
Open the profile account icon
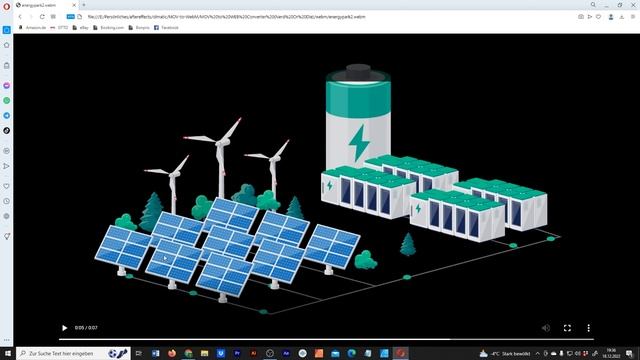611,17
